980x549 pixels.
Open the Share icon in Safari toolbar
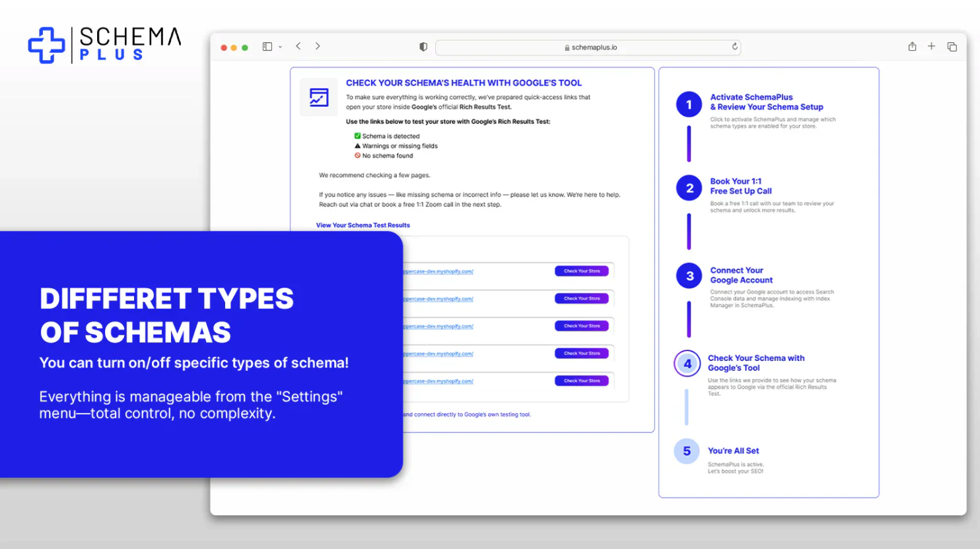[912, 46]
